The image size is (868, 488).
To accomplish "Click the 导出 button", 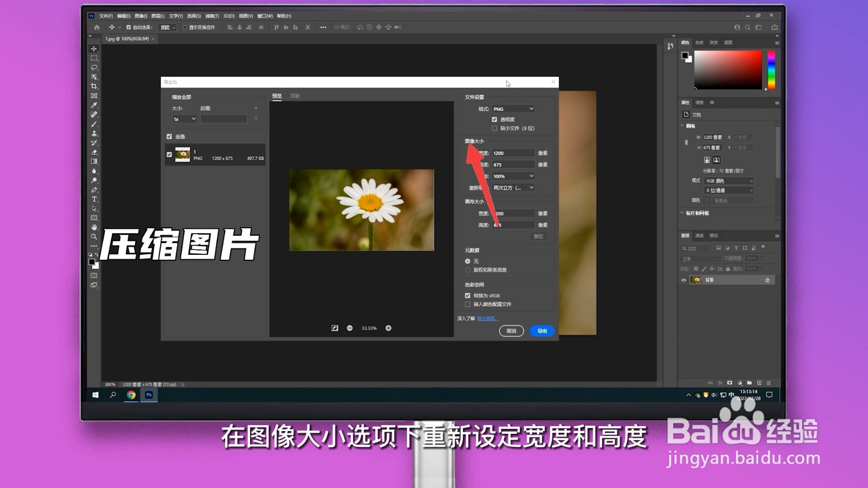I will (x=540, y=331).
